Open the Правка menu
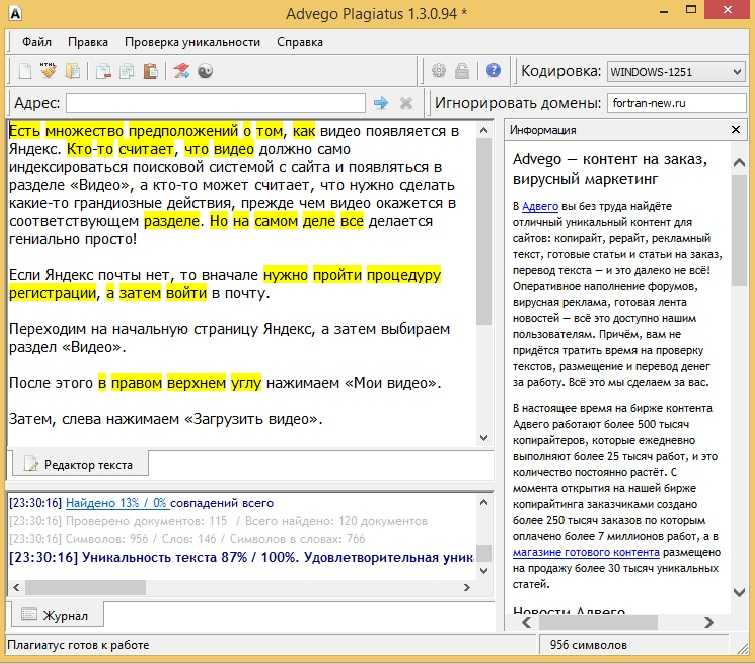 pyautogui.click(x=88, y=42)
